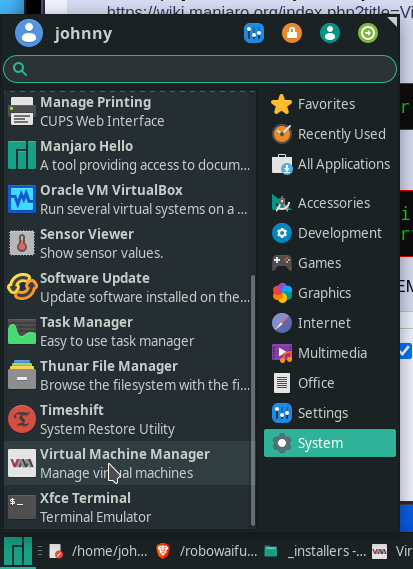Switch to Virtual Machine Manager taskbar window

392,551
